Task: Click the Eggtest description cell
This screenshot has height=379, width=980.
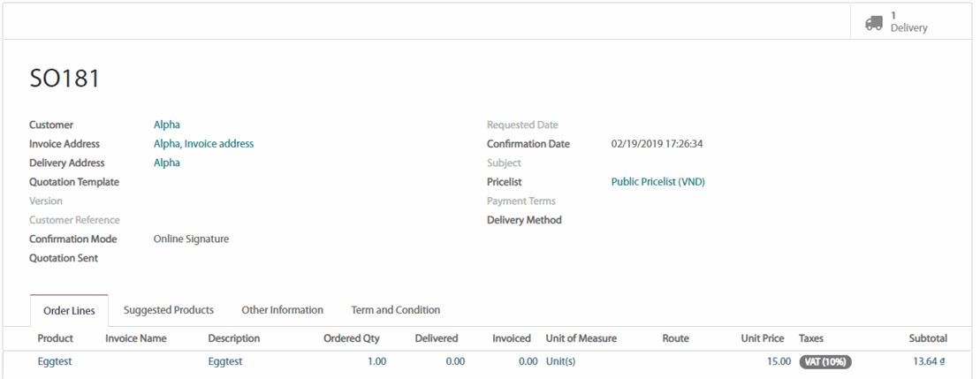Action: [x=225, y=361]
